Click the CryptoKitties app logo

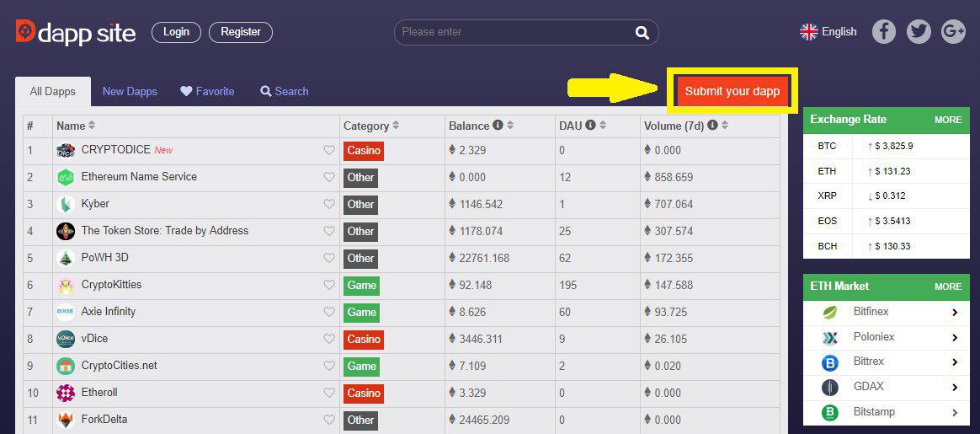(66, 285)
